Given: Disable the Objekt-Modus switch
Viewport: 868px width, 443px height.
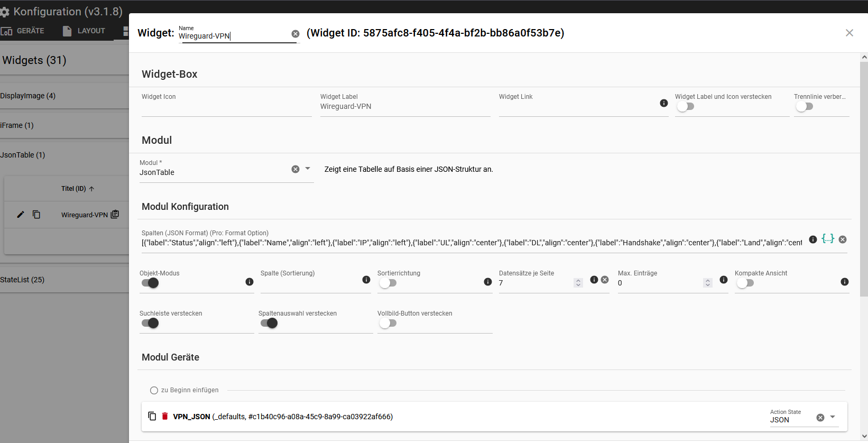Looking at the screenshot, I should (x=150, y=283).
